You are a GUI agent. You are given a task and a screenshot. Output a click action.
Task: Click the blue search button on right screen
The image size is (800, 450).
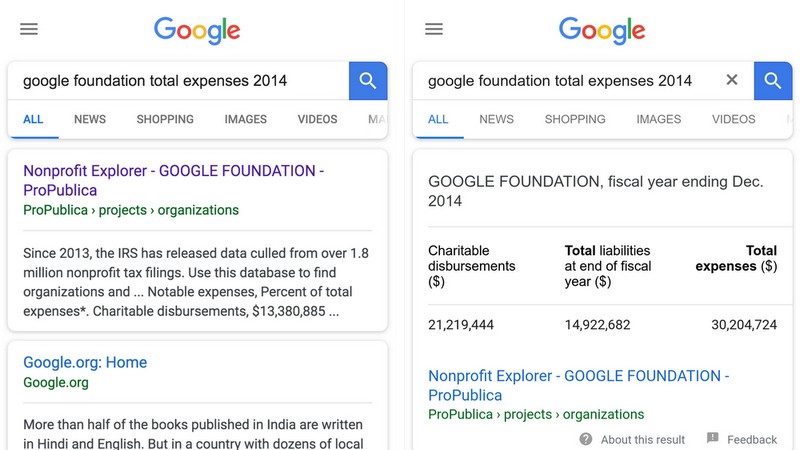coord(773,81)
